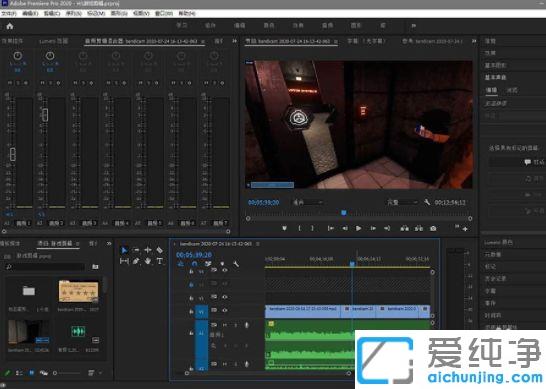The image size is (546, 389).
Task: Select the Razor tool
Action: 159,250
